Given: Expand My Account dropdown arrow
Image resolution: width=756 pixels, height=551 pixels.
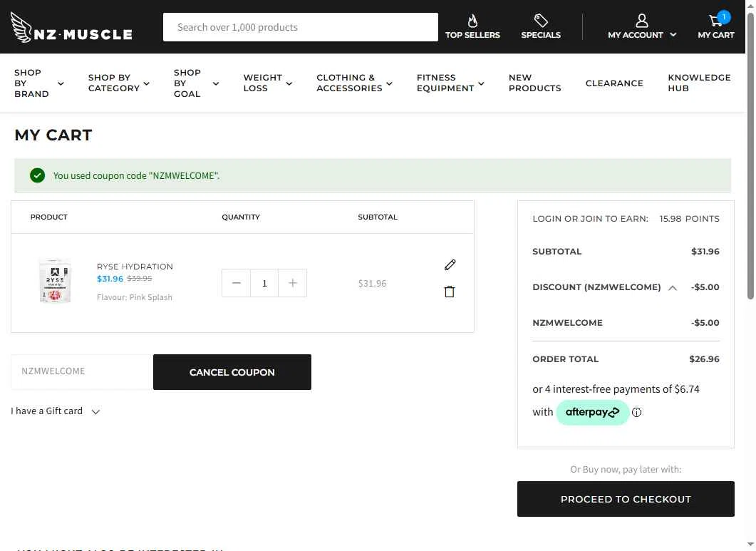Looking at the screenshot, I should click(x=673, y=35).
